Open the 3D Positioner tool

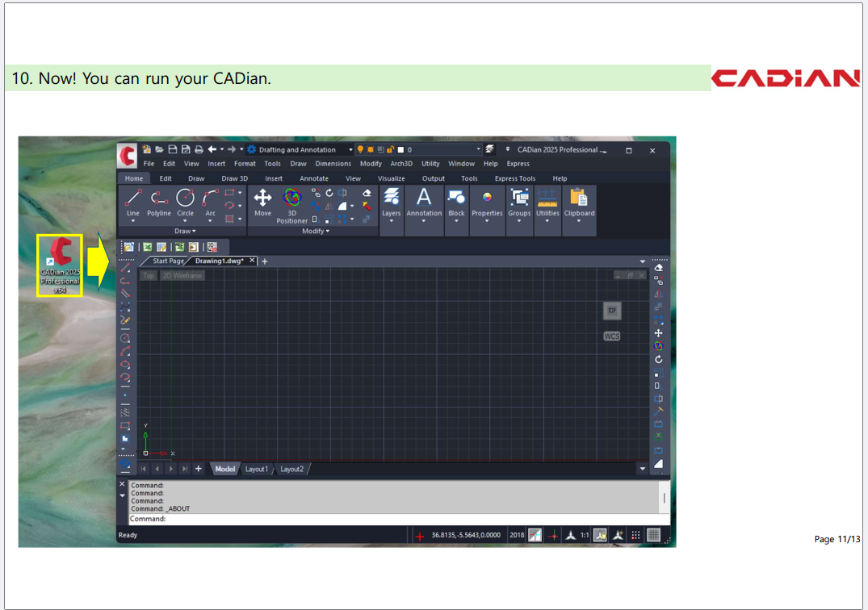pyautogui.click(x=291, y=202)
